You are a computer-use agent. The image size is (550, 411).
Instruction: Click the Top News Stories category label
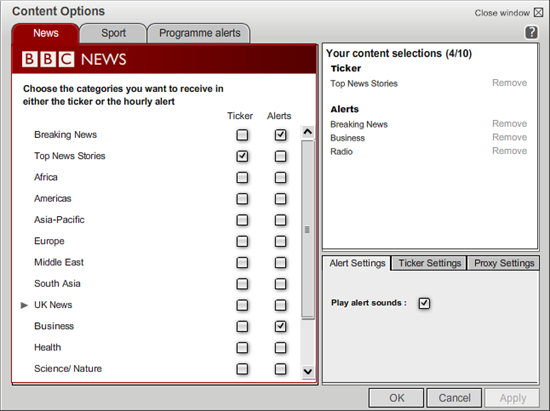tap(70, 156)
